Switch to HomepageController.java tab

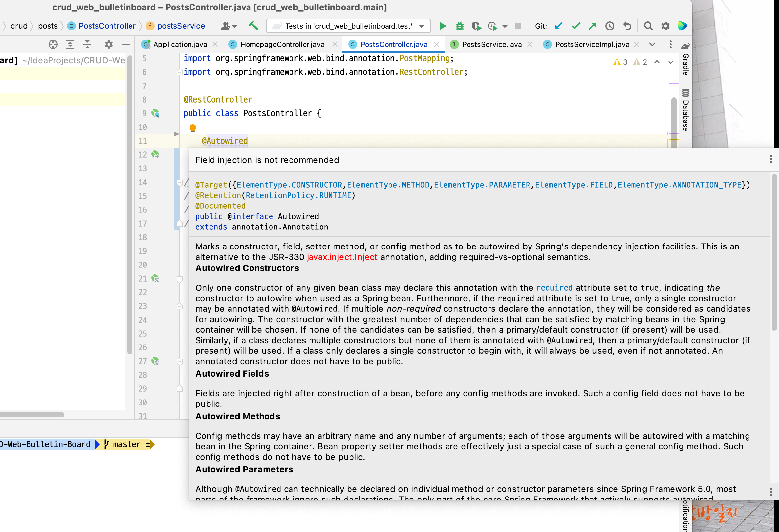(x=282, y=44)
